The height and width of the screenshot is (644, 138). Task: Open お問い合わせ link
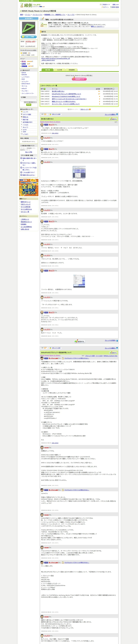point(25,229)
